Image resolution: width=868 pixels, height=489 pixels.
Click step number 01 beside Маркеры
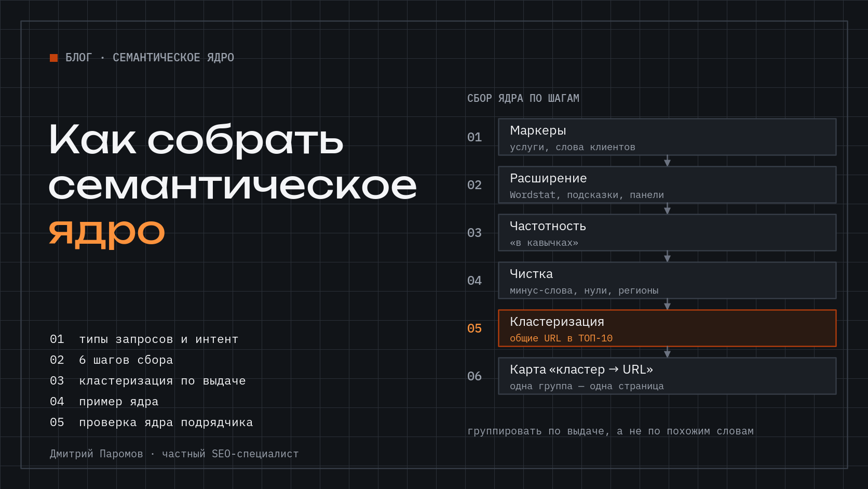(x=474, y=137)
